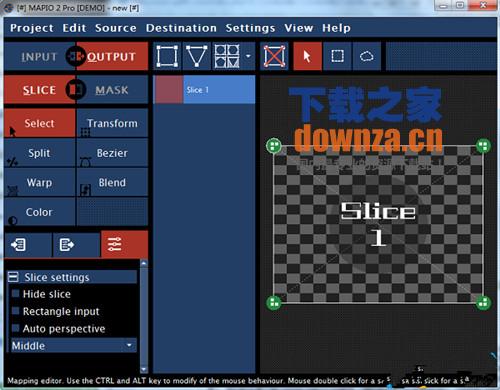Viewport: 500px width, 390px height.
Task: Open the slice settings sliders tab
Action: (124, 245)
